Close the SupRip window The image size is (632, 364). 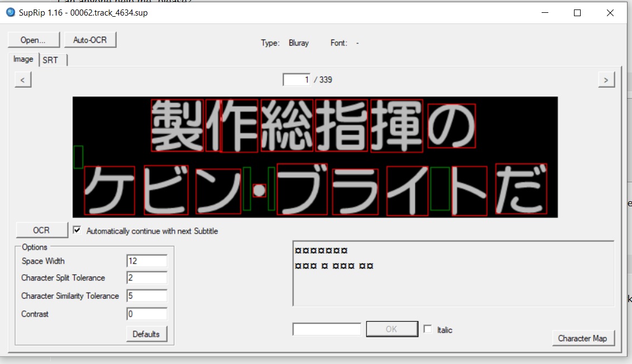click(x=610, y=12)
